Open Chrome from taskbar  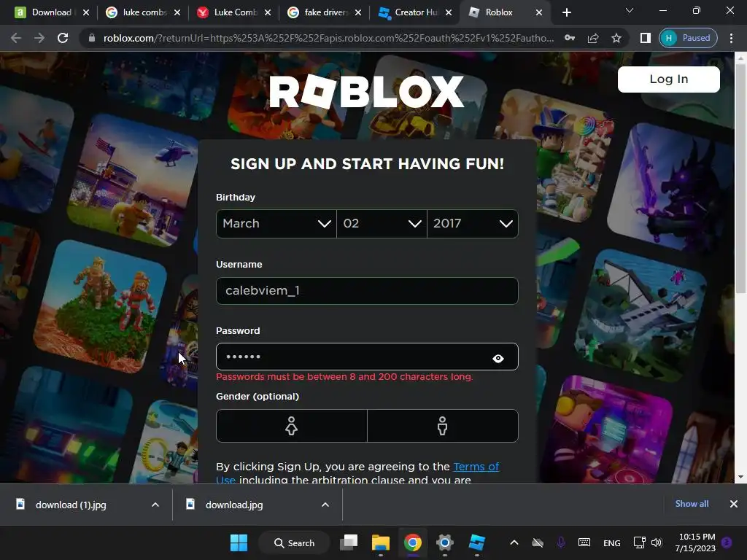pyautogui.click(x=413, y=542)
